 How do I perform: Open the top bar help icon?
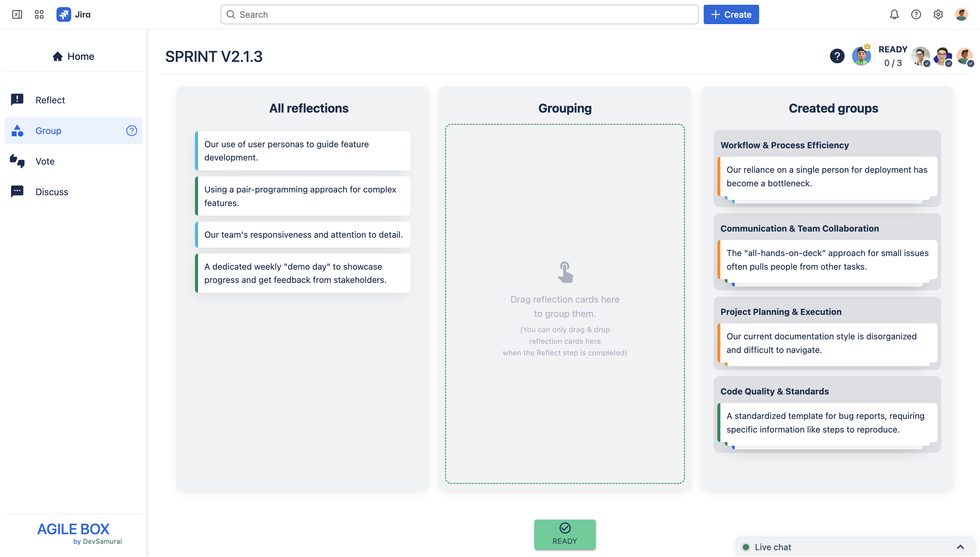click(916, 15)
